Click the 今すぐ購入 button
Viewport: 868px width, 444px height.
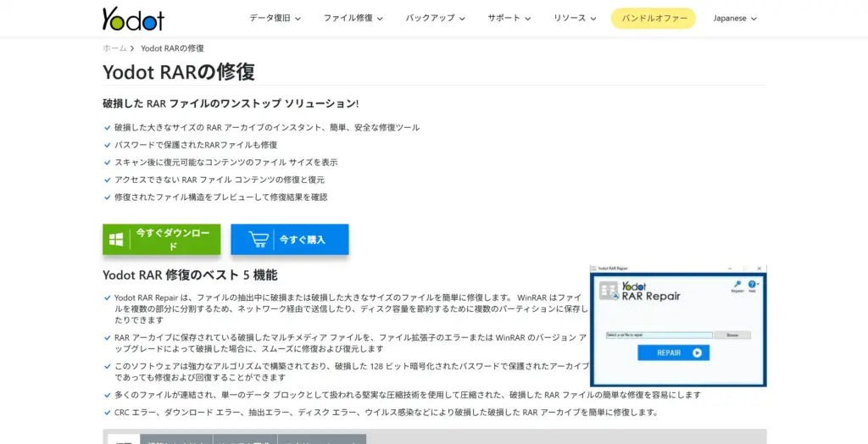(x=289, y=240)
